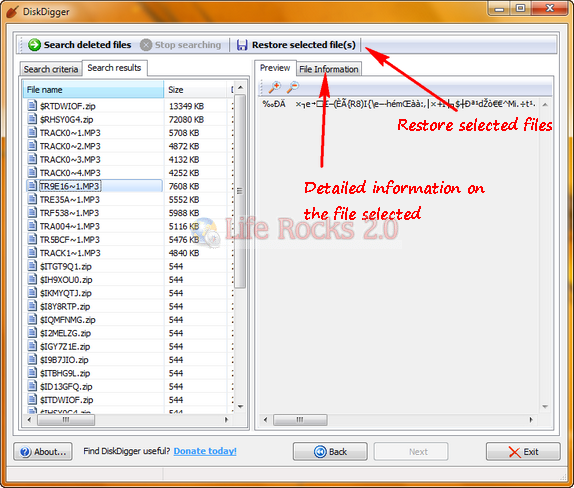Viewport: 574px width, 488px height.
Task: Click the file icon beside $IQMFNMG.zip
Action: pos(32,319)
